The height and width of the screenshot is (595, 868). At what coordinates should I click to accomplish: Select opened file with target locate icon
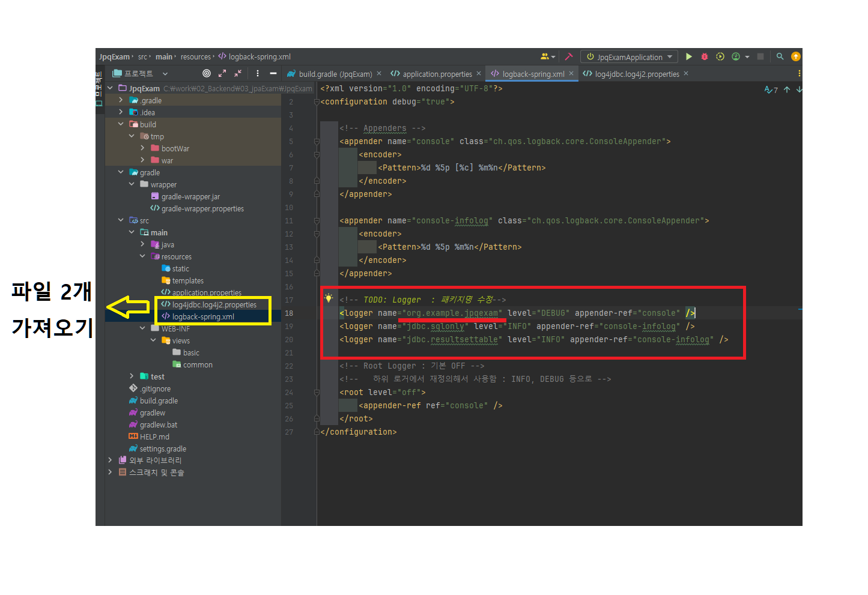[x=207, y=73]
